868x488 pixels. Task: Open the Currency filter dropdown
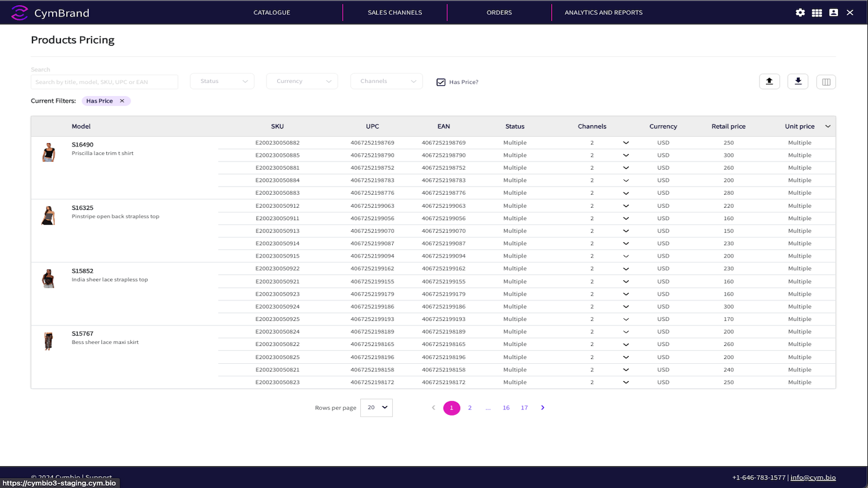302,81
